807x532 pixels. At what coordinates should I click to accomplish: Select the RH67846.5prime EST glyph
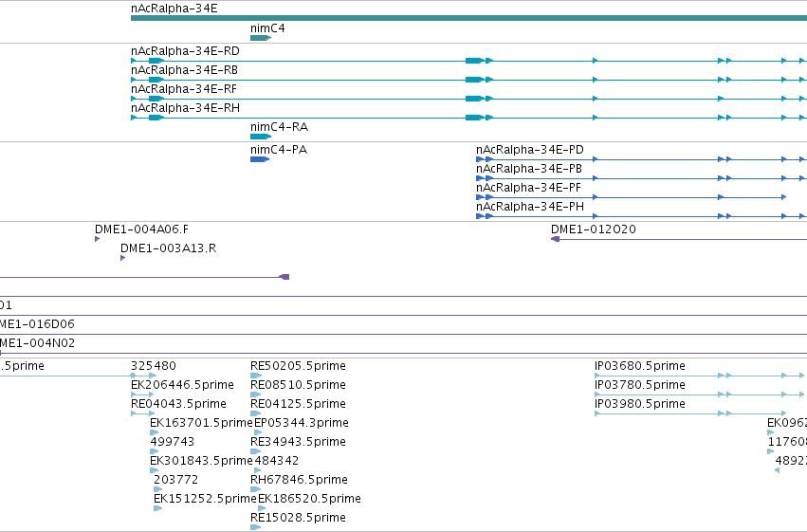255,489
